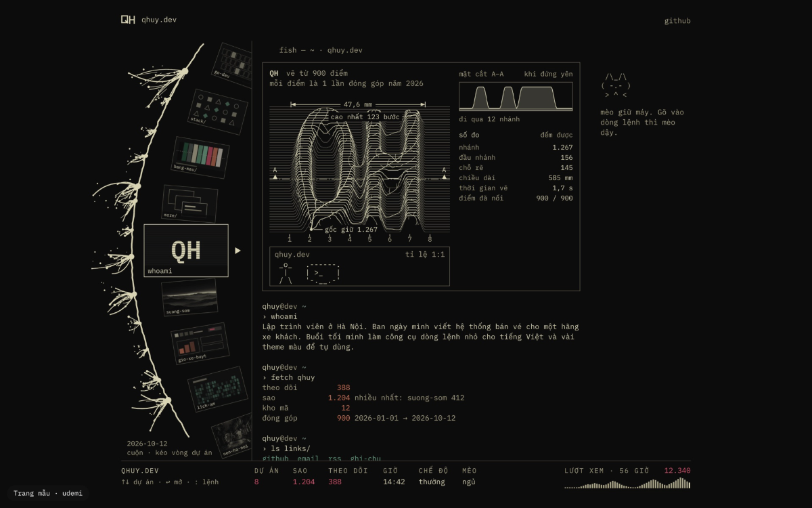Click the 'theo dõi 388' fetch row
The image size is (812, 508).
click(306, 387)
